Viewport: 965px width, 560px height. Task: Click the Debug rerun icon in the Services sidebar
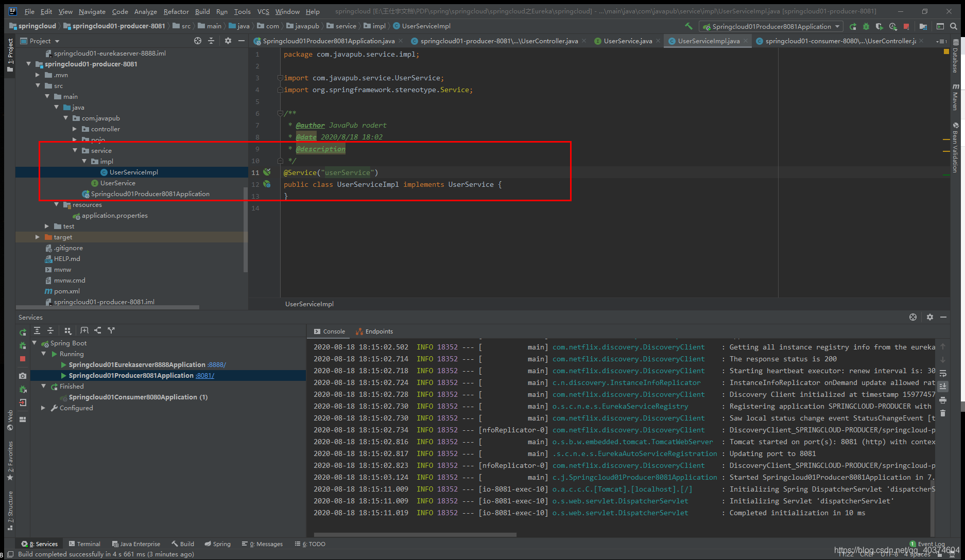point(23,345)
